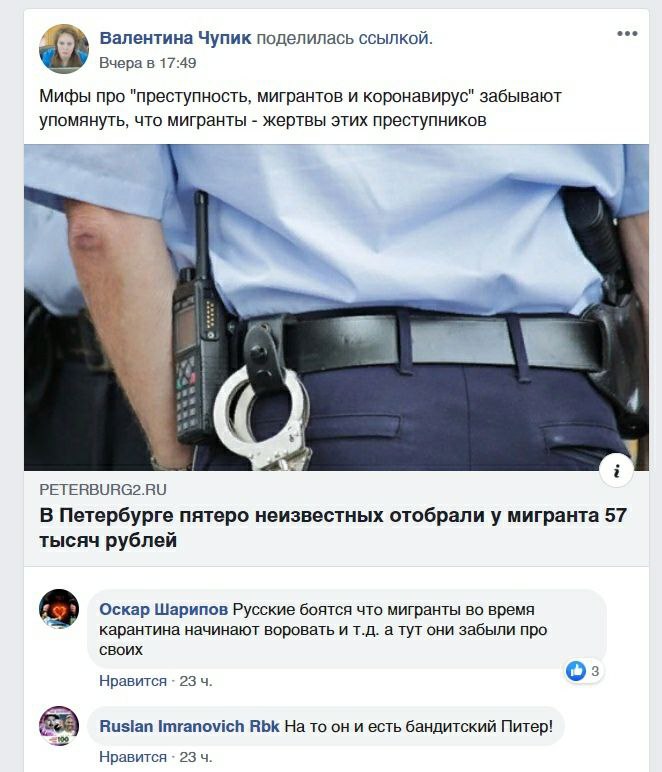
Task: View the 3 reactions count on Оскар's comment
Action: (595, 671)
